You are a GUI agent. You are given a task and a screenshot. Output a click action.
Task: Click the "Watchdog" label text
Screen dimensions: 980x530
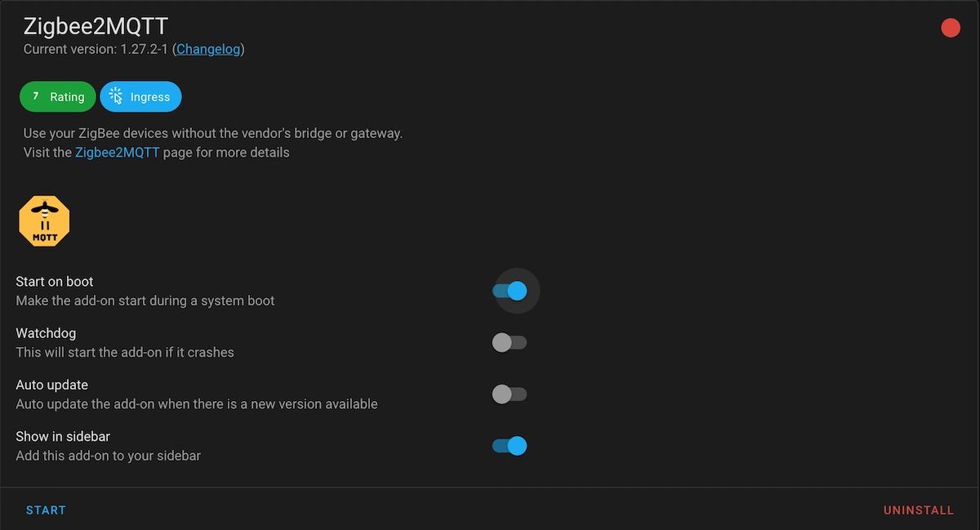45,332
